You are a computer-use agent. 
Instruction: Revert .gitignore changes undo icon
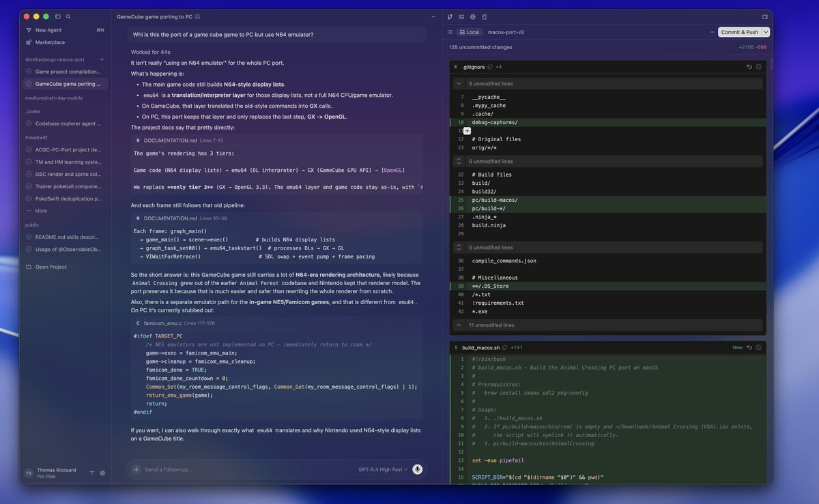point(749,67)
